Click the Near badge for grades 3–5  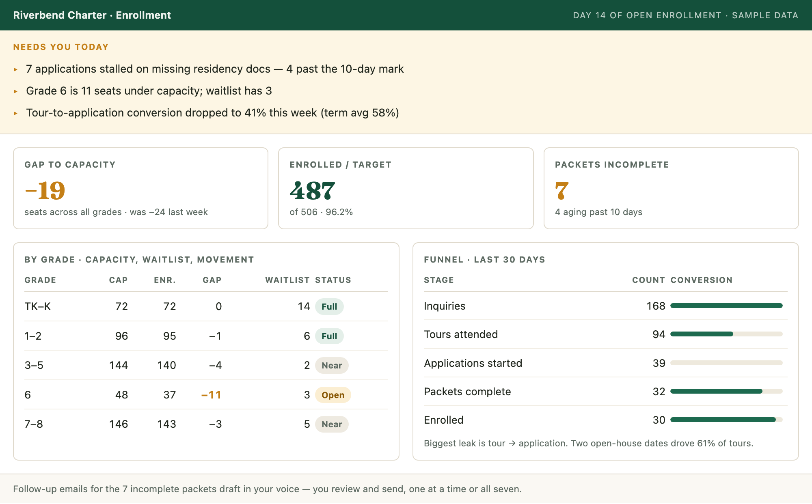click(332, 365)
